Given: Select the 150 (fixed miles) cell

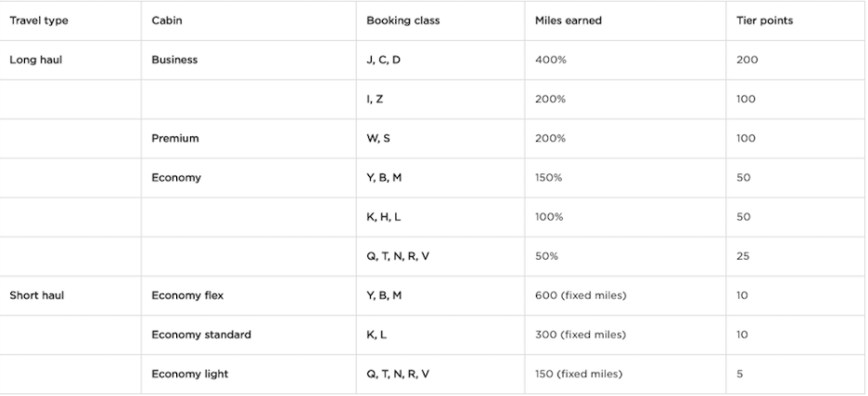Looking at the screenshot, I should (579, 375).
